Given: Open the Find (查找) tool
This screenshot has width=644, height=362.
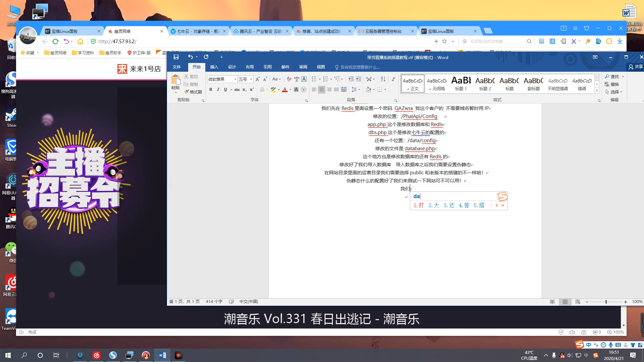Looking at the screenshot, I should point(614,76).
